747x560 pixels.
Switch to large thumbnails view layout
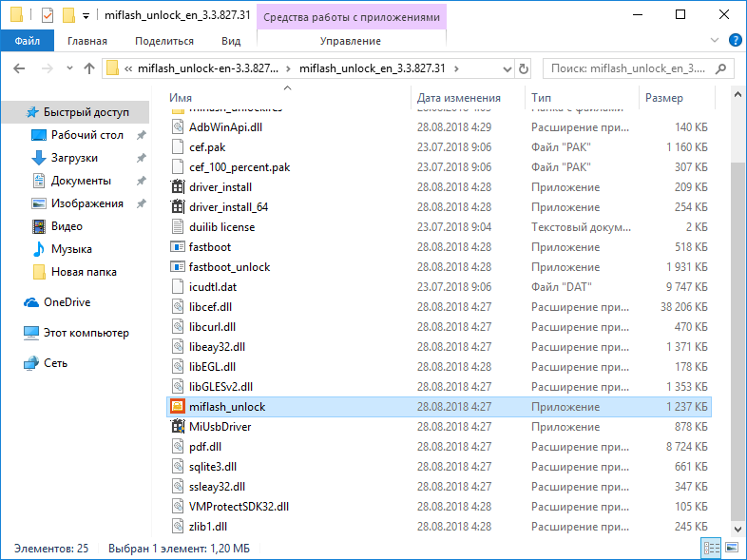point(732,548)
